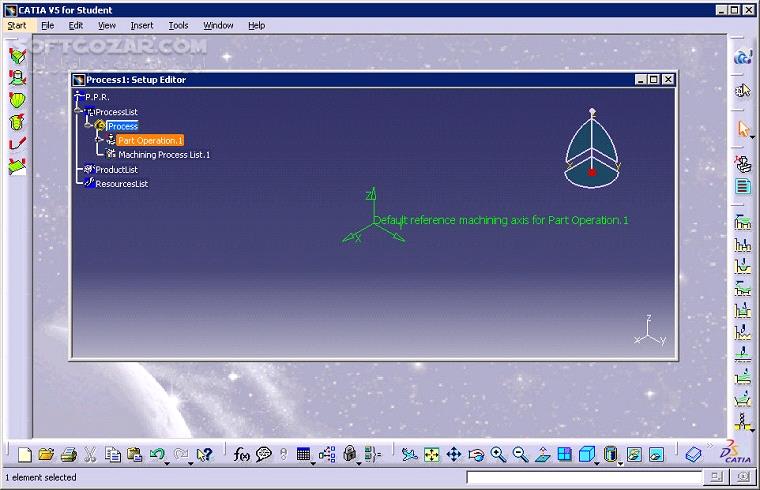
Task: Click the CATIA logo icon
Action: coord(735,452)
